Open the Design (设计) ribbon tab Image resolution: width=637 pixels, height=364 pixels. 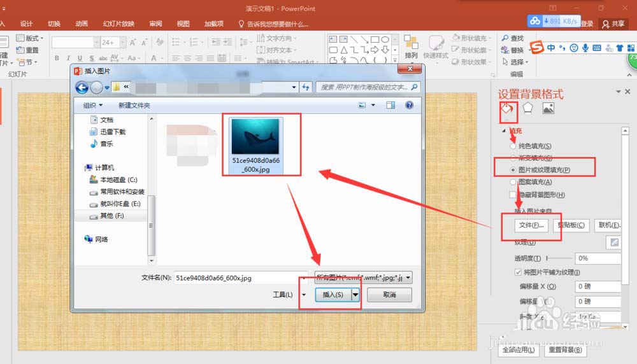tap(26, 24)
